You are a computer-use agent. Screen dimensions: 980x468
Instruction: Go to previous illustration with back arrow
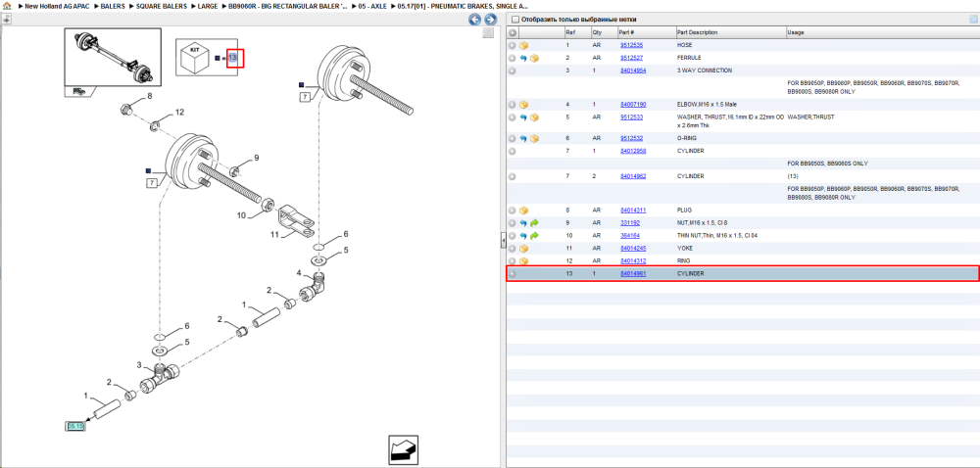click(475, 20)
